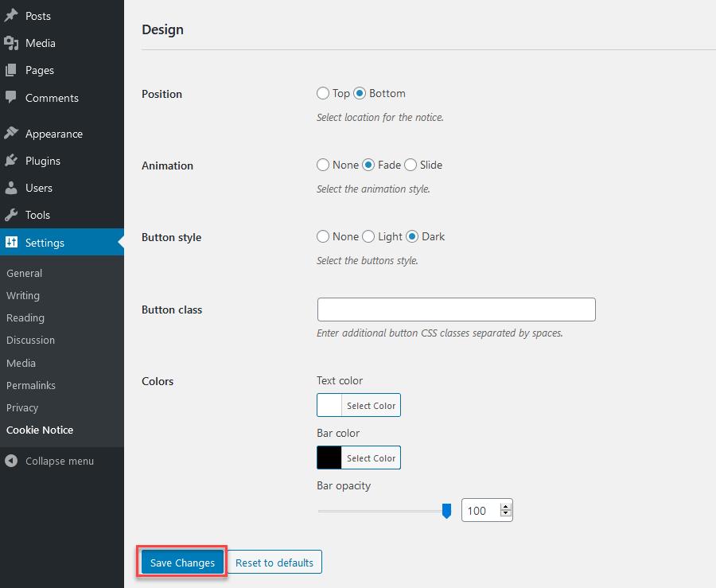
Task: Click the Plugins plug icon
Action: (11, 161)
